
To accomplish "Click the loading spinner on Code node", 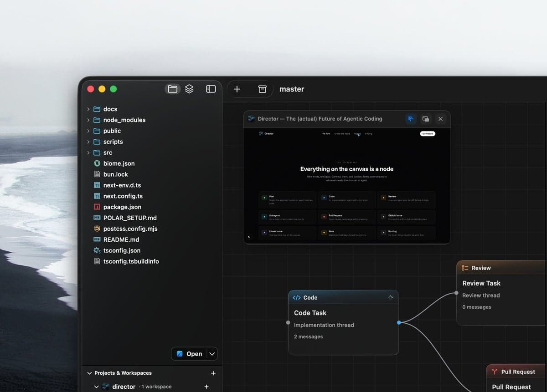I will pyautogui.click(x=390, y=298).
